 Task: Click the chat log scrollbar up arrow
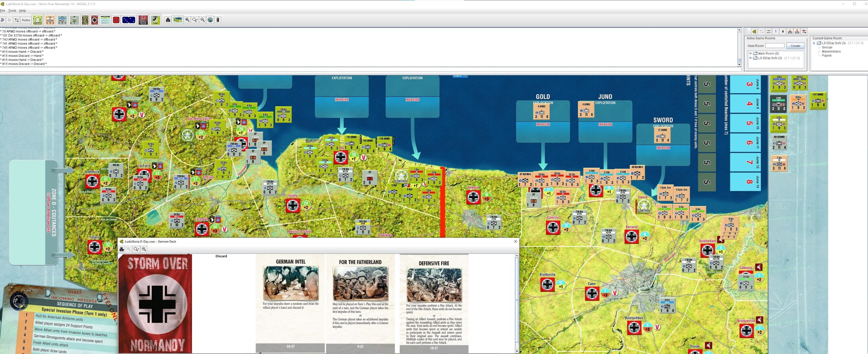(739, 30)
